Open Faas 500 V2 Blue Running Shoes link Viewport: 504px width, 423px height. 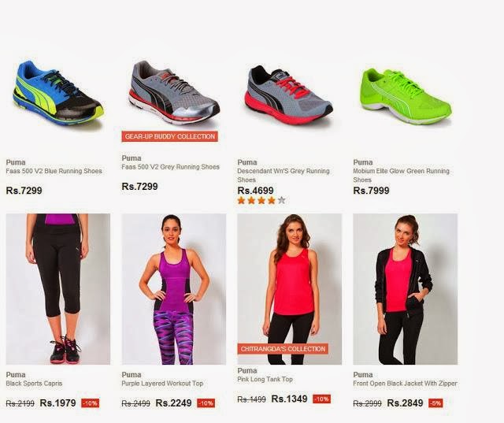(54, 171)
